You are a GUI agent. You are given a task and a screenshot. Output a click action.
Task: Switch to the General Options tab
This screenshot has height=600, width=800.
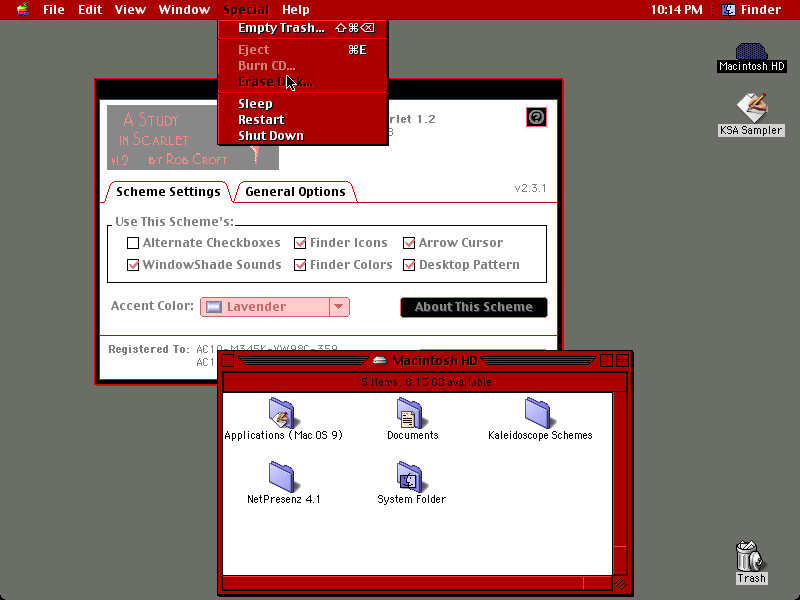tap(295, 192)
